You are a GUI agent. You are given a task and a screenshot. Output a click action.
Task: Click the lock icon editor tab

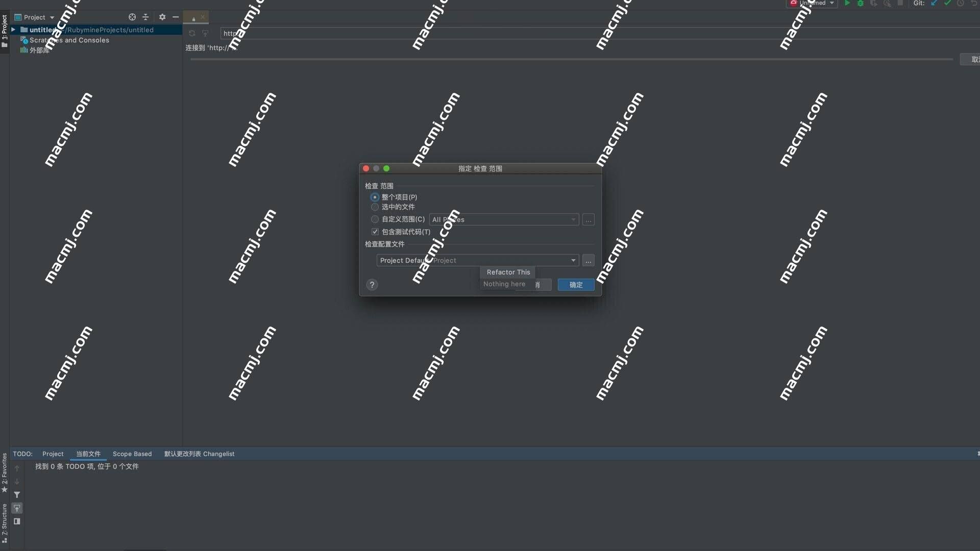pos(193,18)
